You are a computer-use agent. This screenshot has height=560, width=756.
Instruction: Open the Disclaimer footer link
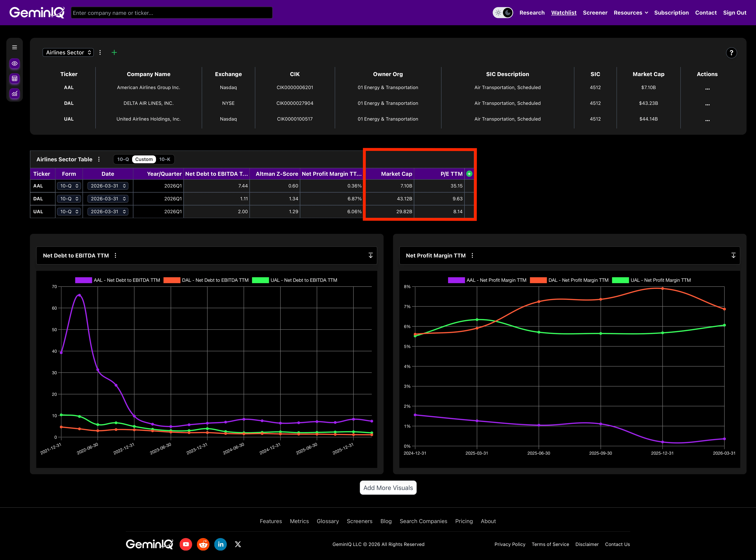click(587, 544)
